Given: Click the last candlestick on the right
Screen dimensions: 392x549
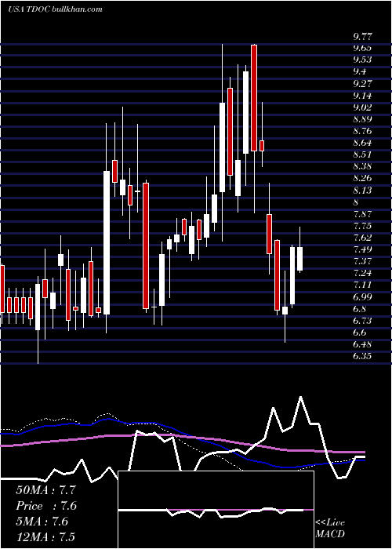Looking at the screenshot, I should pyautogui.click(x=300, y=258).
